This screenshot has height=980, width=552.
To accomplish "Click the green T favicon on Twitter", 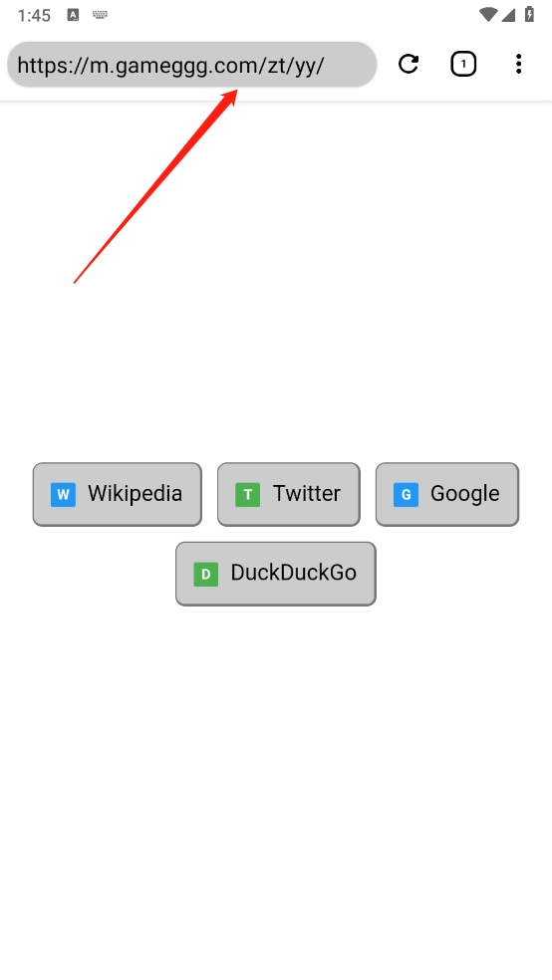I will click(247, 494).
